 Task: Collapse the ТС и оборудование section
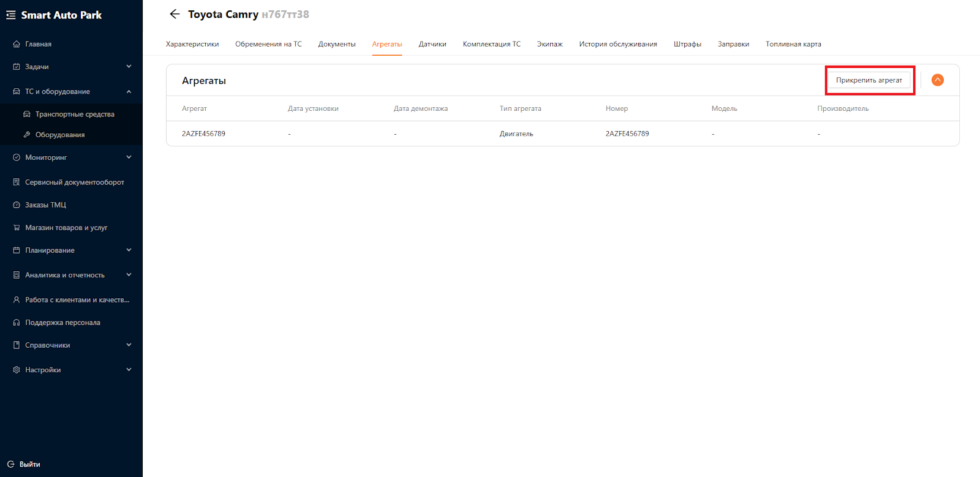point(129,92)
